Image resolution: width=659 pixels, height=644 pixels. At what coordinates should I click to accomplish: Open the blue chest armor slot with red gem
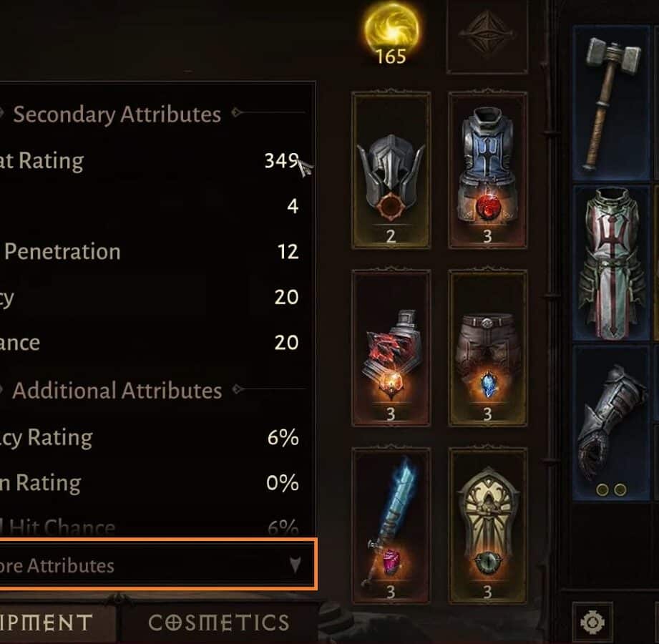(487, 170)
